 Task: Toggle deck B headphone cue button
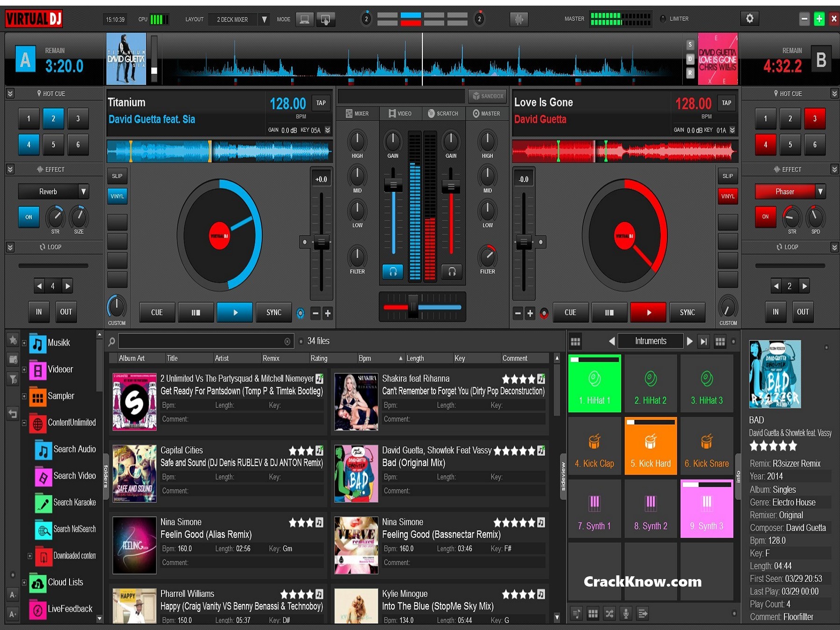[x=452, y=271]
